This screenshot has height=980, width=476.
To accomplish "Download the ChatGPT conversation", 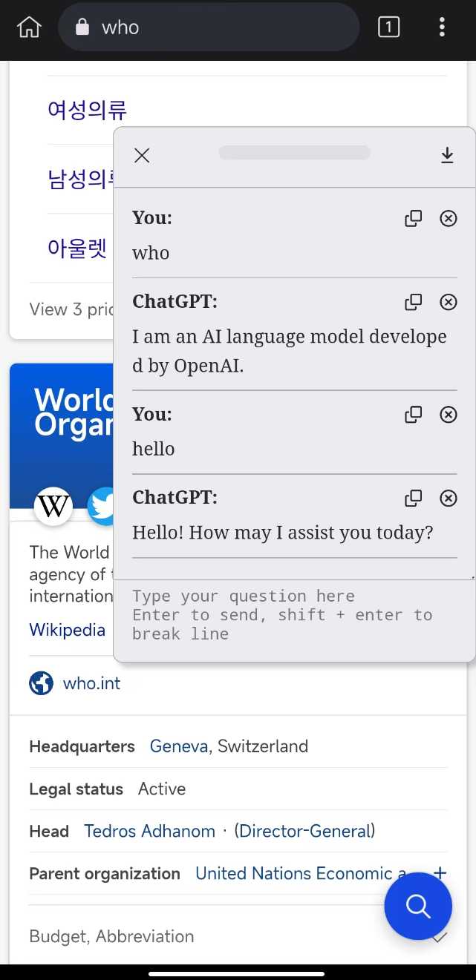I will coord(447,155).
